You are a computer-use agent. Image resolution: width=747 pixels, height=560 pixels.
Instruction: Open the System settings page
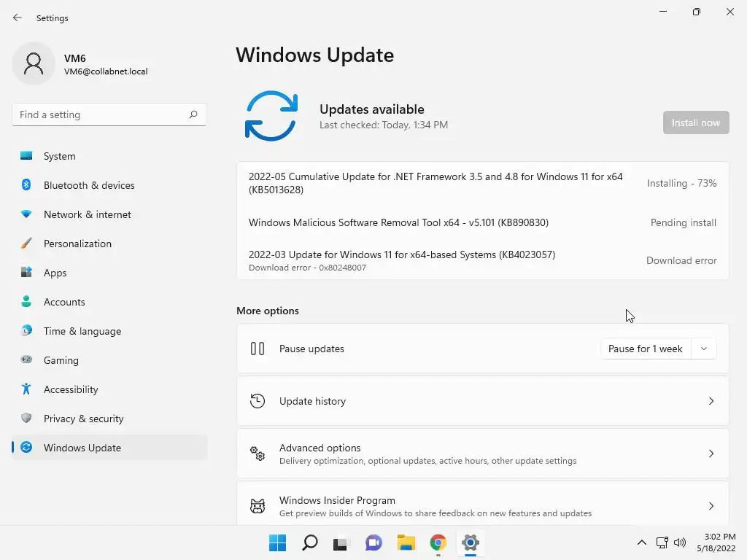coord(109,156)
